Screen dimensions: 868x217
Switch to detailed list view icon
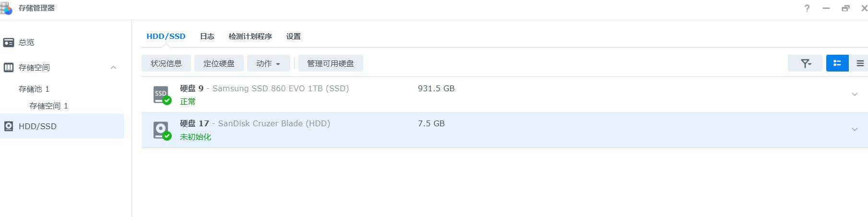pyautogui.click(x=837, y=63)
